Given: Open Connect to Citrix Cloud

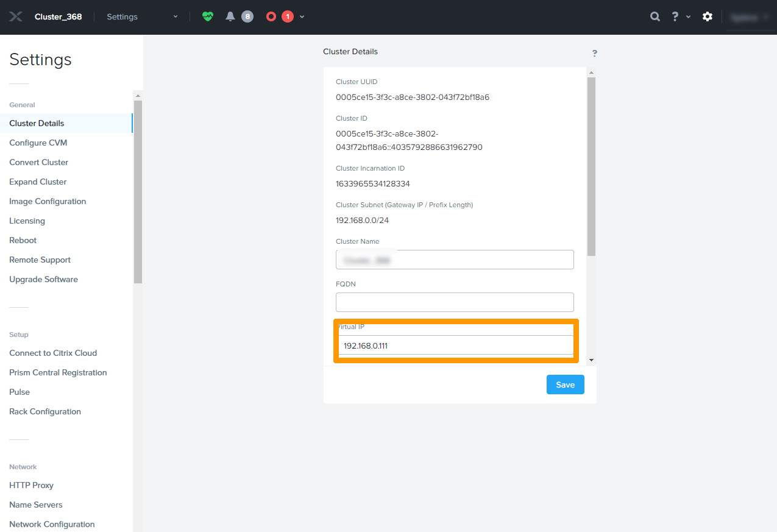Looking at the screenshot, I should (x=53, y=353).
